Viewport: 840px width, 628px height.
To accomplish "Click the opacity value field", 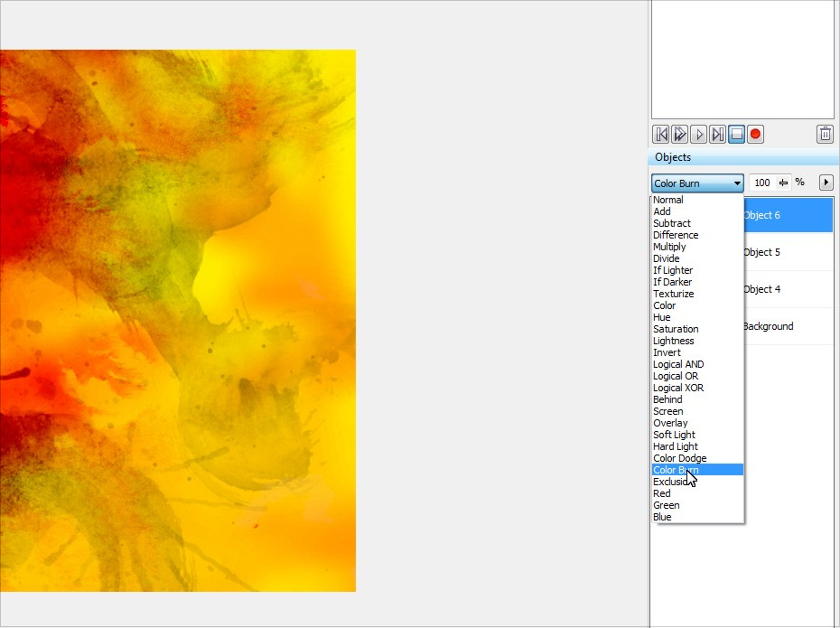I will click(x=762, y=183).
